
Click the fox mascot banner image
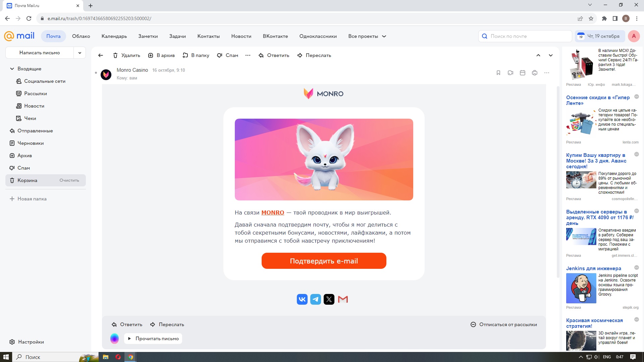pyautogui.click(x=324, y=160)
